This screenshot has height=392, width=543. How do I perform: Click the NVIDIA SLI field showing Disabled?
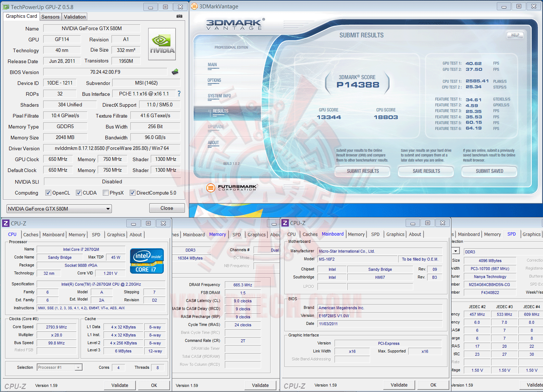(x=112, y=181)
